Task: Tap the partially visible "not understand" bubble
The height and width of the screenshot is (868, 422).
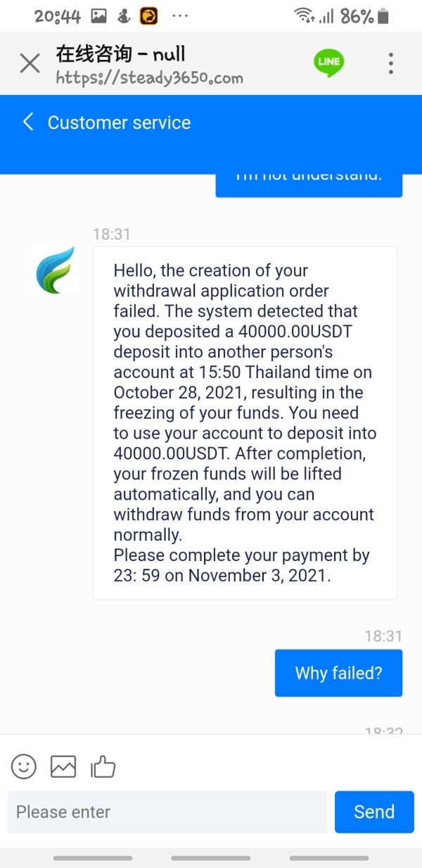Action: pos(309,184)
